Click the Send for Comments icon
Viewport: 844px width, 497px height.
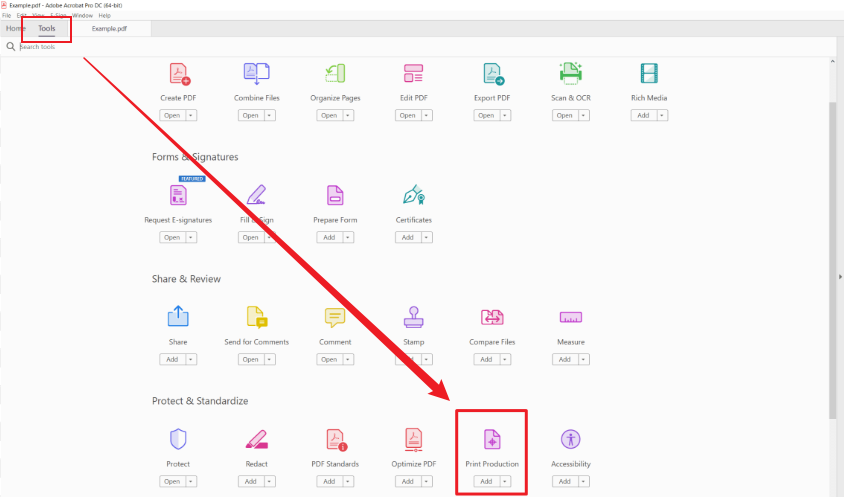(257, 317)
